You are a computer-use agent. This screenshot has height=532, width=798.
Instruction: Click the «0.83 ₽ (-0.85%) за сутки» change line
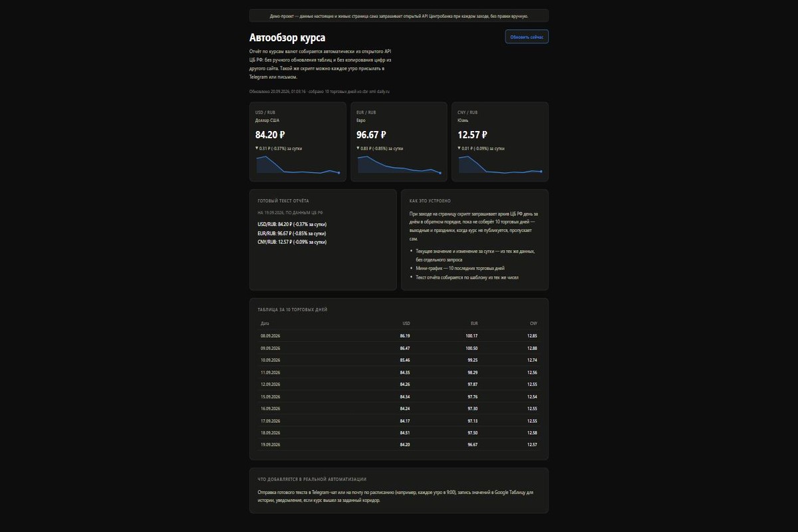tap(380, 148)
